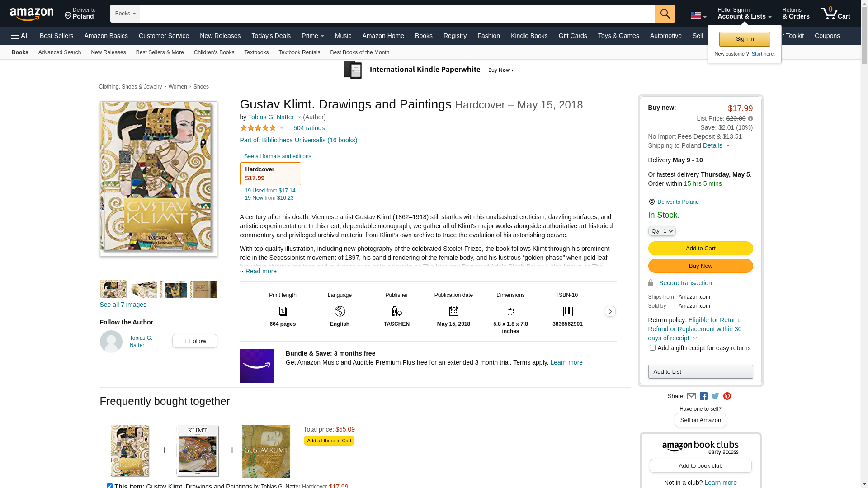Image resolution: width=868 pixels, height=488 pixels.
Task: Enable the gift receipt checkbox
Action: click(x=652, y=348)
